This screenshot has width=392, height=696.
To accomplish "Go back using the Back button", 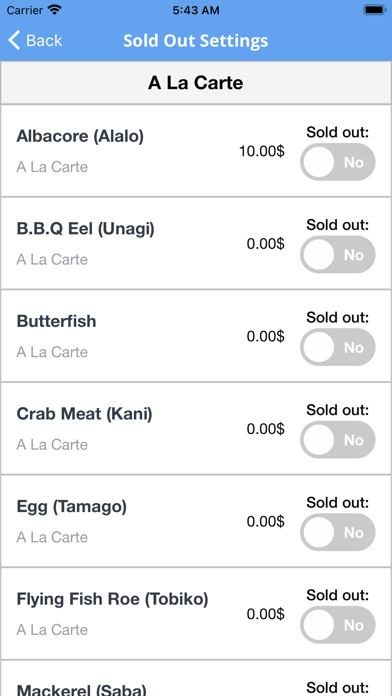I will (35, 40).
